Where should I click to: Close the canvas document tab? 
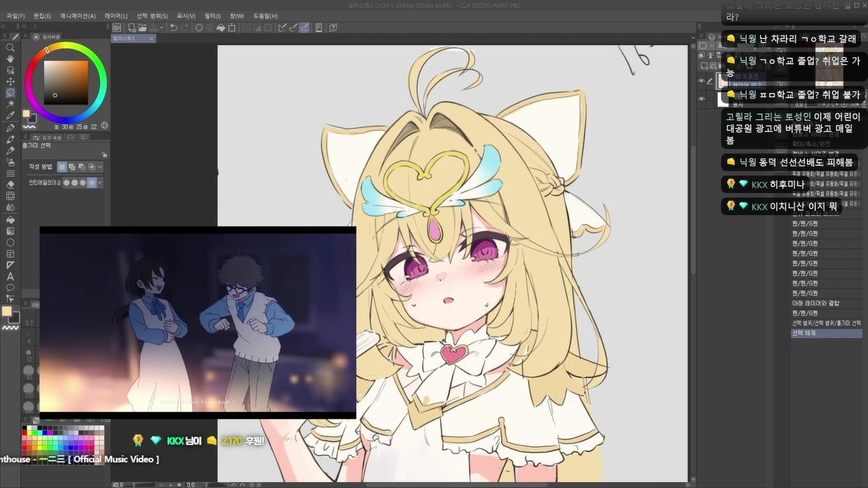[x=151, y=39]
